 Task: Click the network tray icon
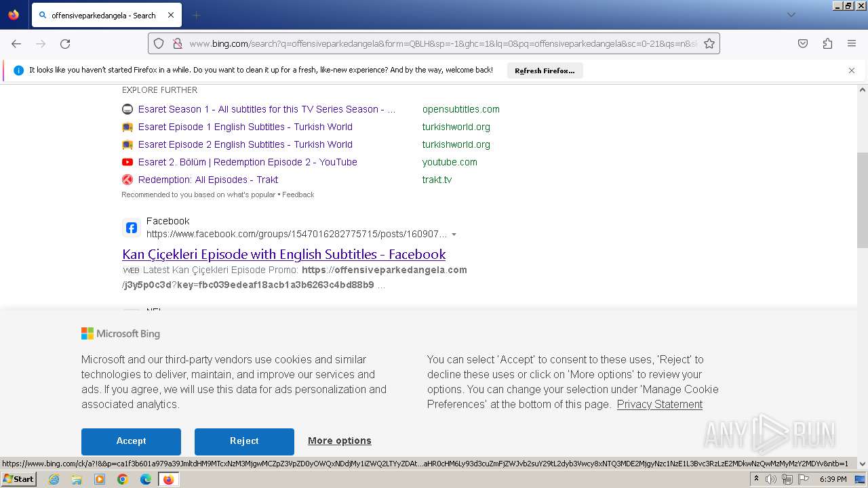click(787, 479)
